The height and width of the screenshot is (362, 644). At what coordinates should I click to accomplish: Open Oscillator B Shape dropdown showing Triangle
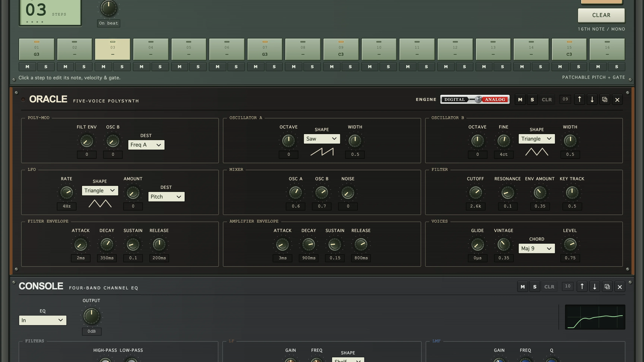[x=536, y=139]
